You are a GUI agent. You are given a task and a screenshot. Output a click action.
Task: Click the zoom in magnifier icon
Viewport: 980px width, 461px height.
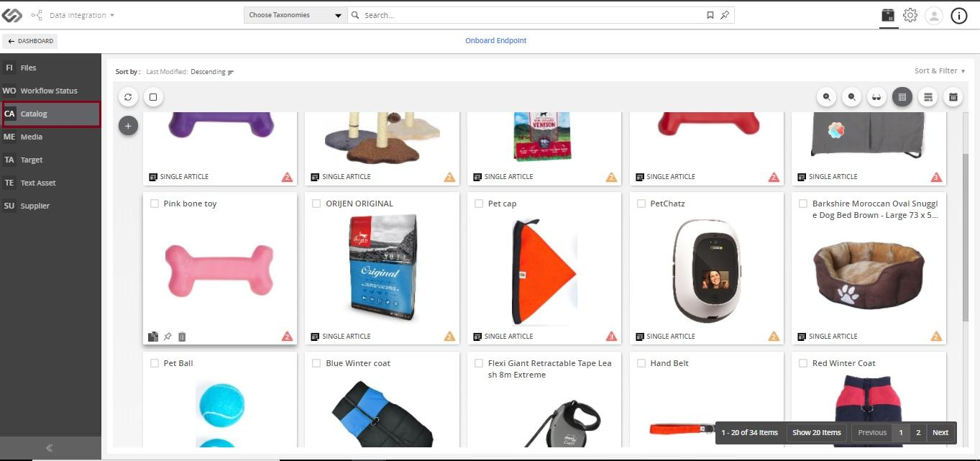click(827, 97)
